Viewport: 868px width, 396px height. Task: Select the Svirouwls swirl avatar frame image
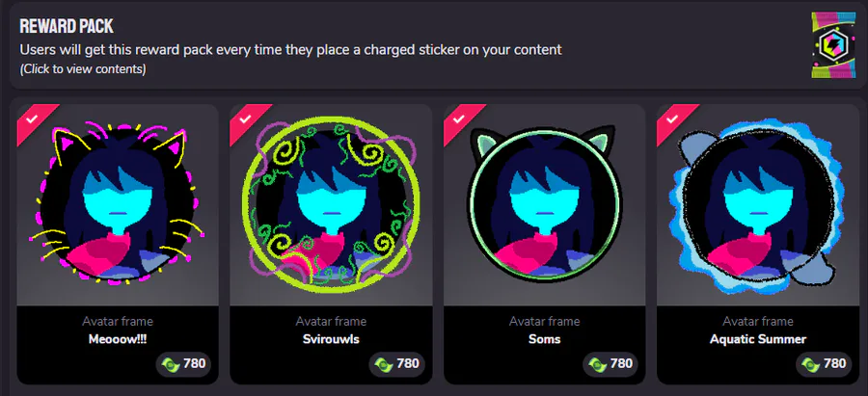tap(331, 203)
